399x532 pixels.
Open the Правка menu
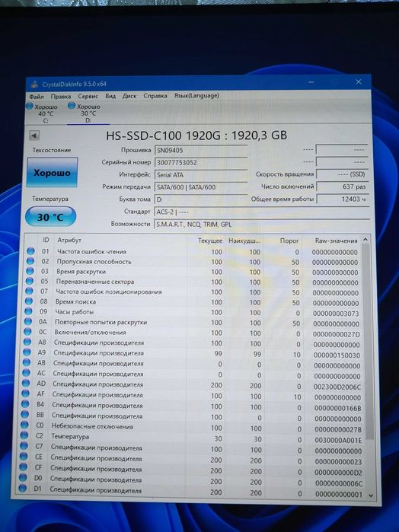click(61, 97)
